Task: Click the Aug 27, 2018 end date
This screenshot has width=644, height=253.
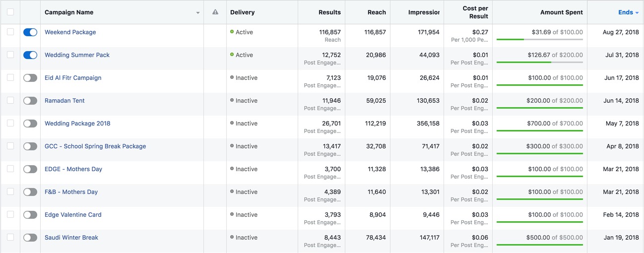Action: (x=621, y=32)
